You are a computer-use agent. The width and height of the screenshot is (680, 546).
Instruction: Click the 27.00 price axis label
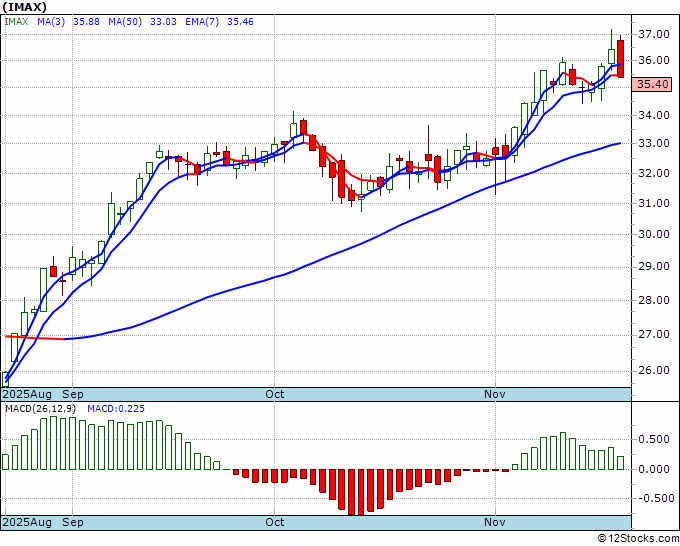click(x=654, y=334)
